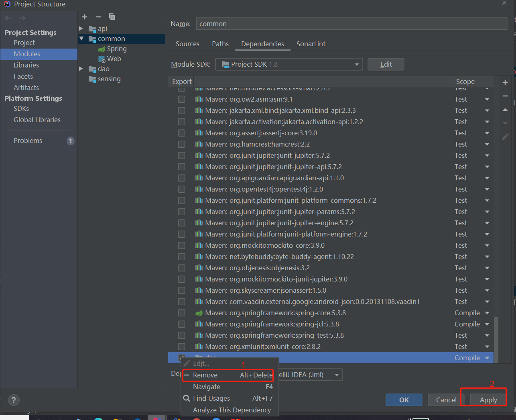Toggle export checkbox for byte-buddy-agent:1.10.22
This screenshot has height=420, width=516.
[182, 257]
